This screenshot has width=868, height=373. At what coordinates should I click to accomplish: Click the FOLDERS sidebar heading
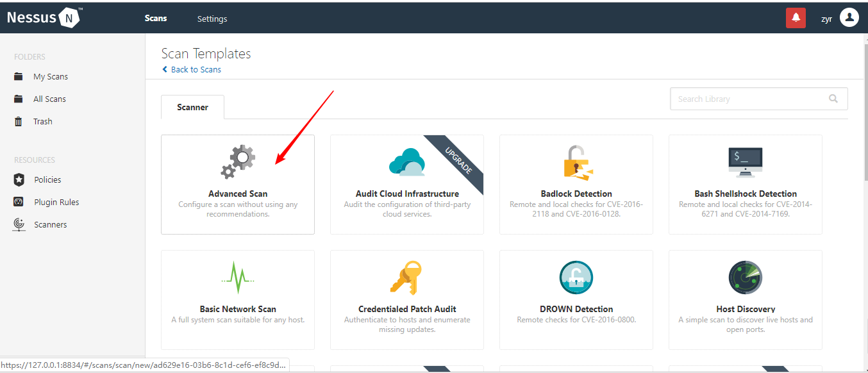[29, 57]
